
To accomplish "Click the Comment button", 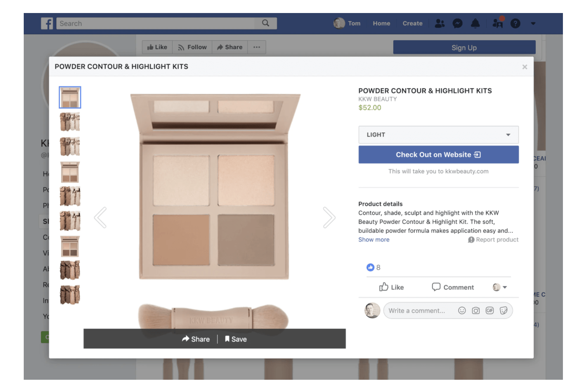I will (453, 287).
